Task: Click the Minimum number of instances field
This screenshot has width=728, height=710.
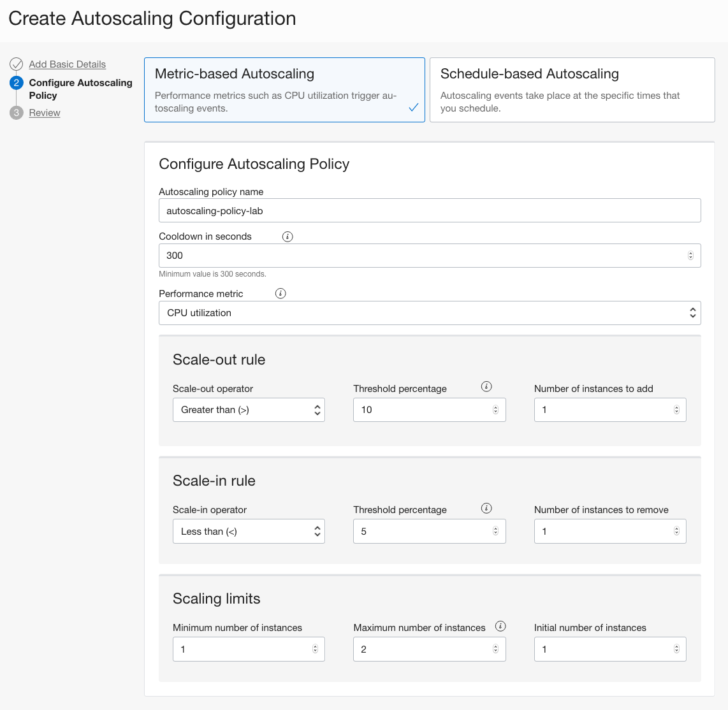Action: coord(242,649)
